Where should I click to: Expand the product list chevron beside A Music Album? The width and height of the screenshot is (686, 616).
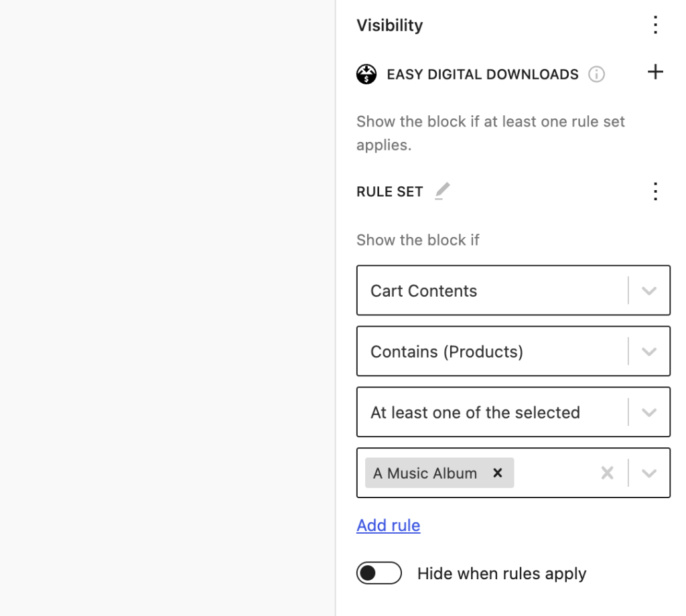point(648,473)
